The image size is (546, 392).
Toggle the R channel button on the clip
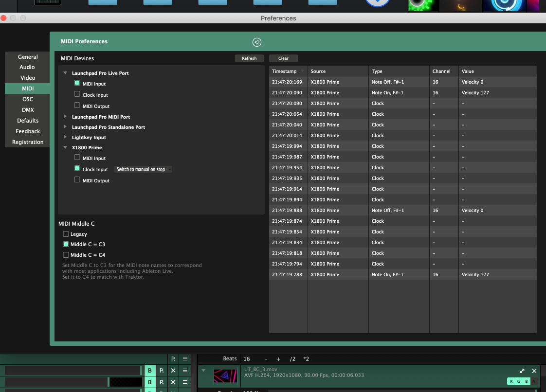click(x=511, y=381)
